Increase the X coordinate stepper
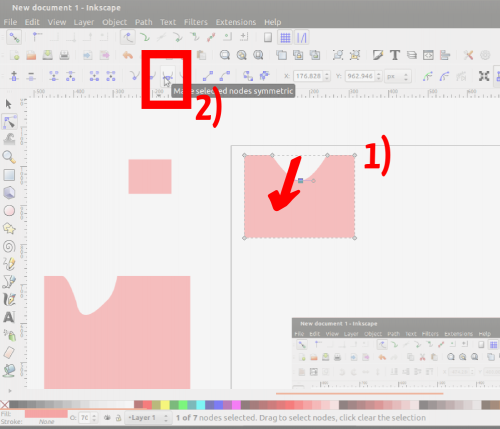 point(327,74)
